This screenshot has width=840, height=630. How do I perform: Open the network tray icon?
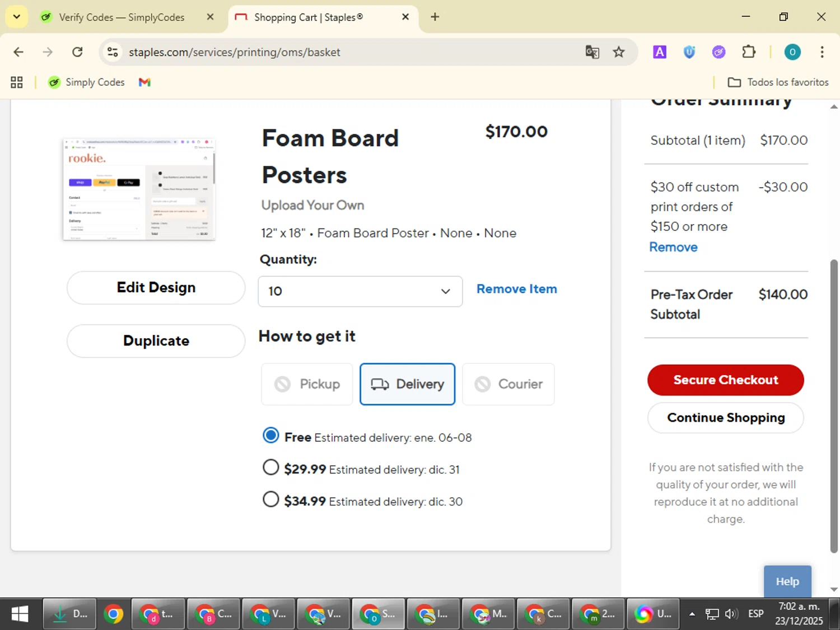click(712, 614)
